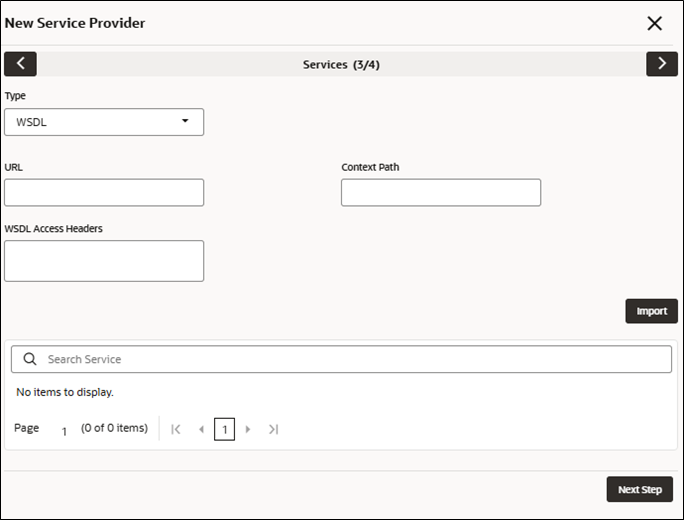Select the page 1 number box
This screenshot has width=684, height=520.
(224, 429)
